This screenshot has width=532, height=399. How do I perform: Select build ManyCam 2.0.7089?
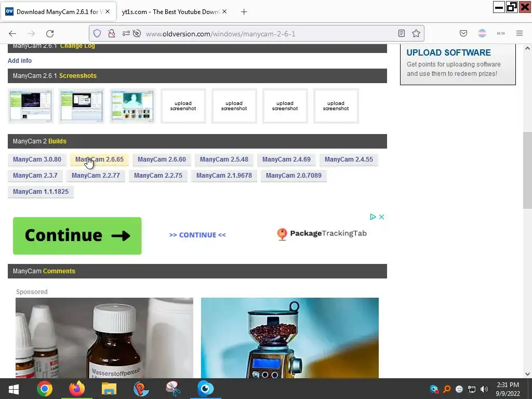[294, 176]
